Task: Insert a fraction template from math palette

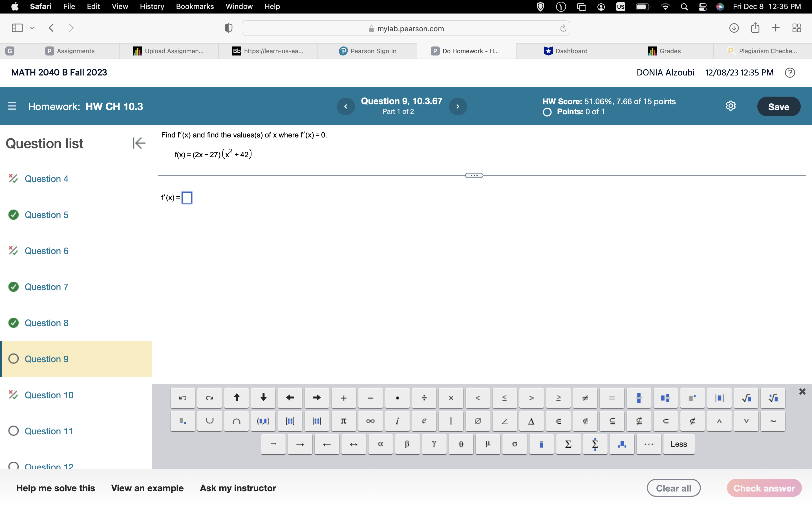Action: tap(639, 398)
